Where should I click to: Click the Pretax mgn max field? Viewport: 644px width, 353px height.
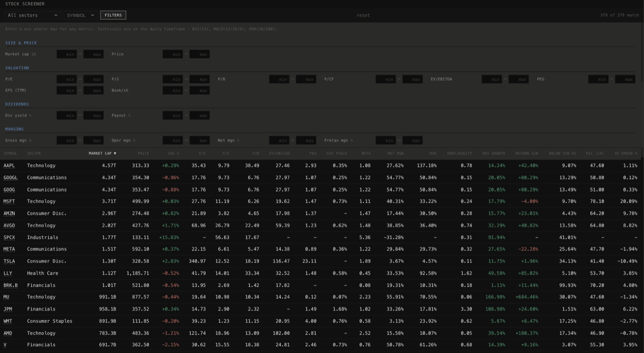[412, 140]
